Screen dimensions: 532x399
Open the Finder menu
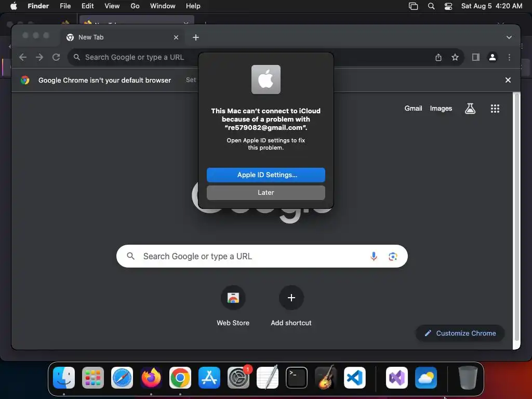38,6
